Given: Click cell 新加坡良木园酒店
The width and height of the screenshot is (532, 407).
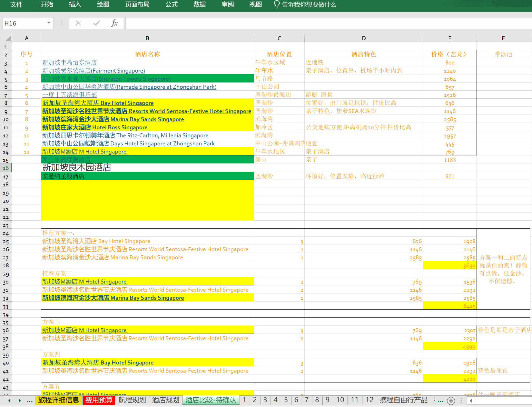Looking at the screenshot, I should 147,167.
